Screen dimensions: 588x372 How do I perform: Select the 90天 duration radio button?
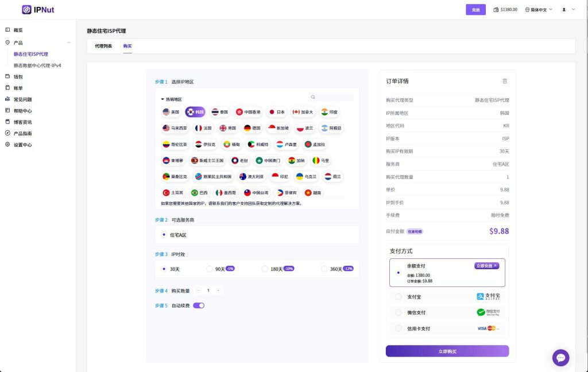coord(209,269)
